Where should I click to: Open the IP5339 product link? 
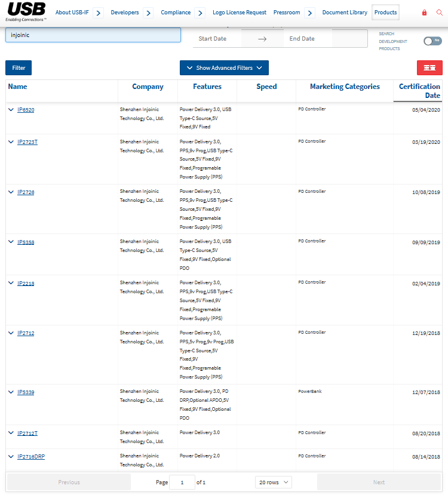click(26, 392)
